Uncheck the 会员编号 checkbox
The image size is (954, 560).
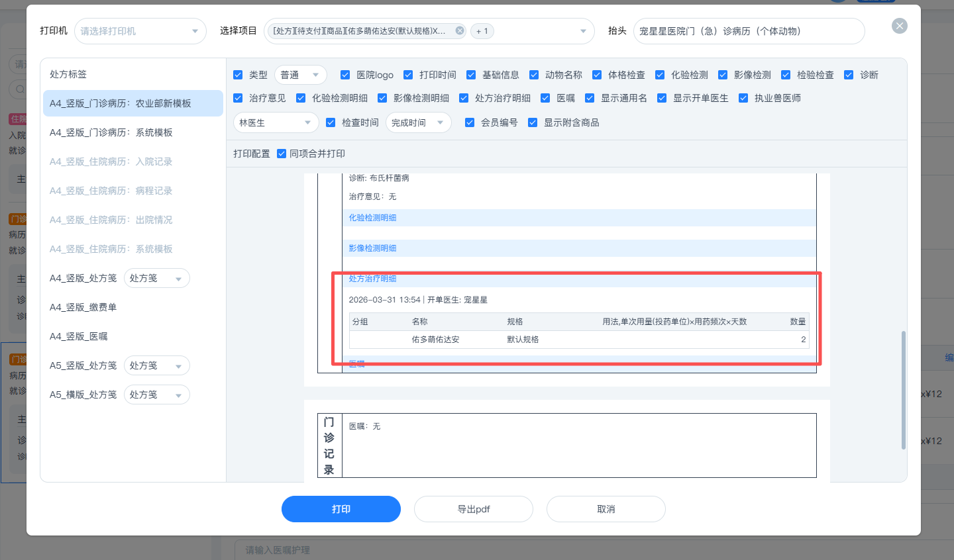pyautogui.click(x=470, y=122)
